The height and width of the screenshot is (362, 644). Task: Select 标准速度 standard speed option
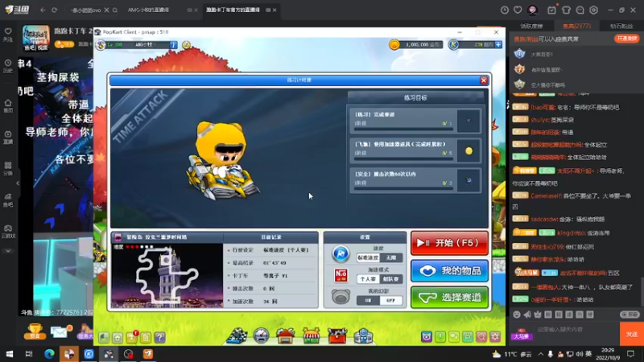click(x=368, y=257)
